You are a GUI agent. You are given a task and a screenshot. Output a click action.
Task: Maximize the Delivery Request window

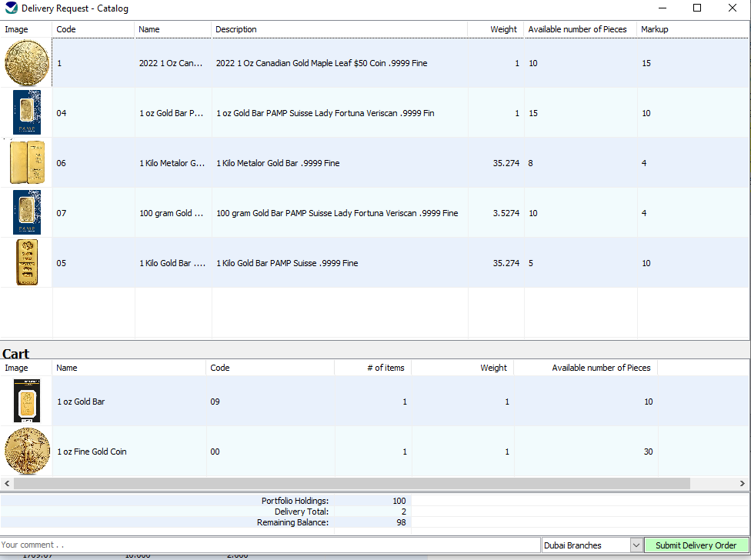tap(697, 8)
